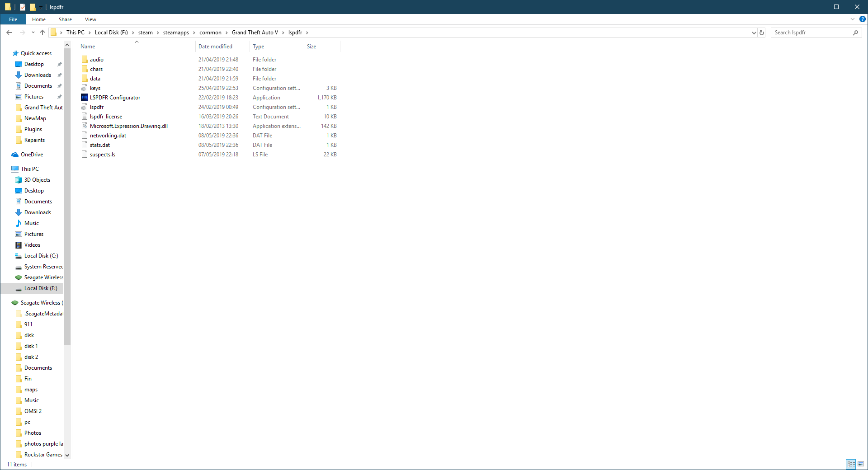
Task: Expand the breadcrumb chevron after Grand Theft Auto V
Action: pyautogui.click(x=283, y=33)
